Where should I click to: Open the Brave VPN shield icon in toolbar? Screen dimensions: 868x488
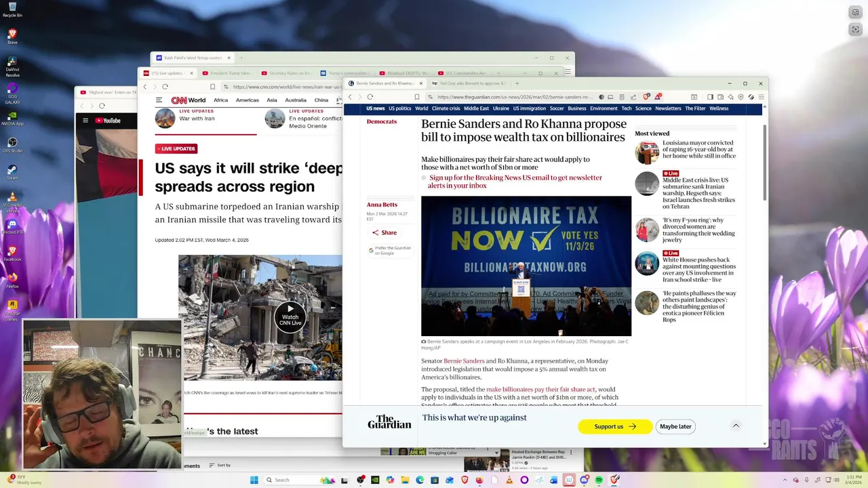pyautogui.click(x=741, y=97)
